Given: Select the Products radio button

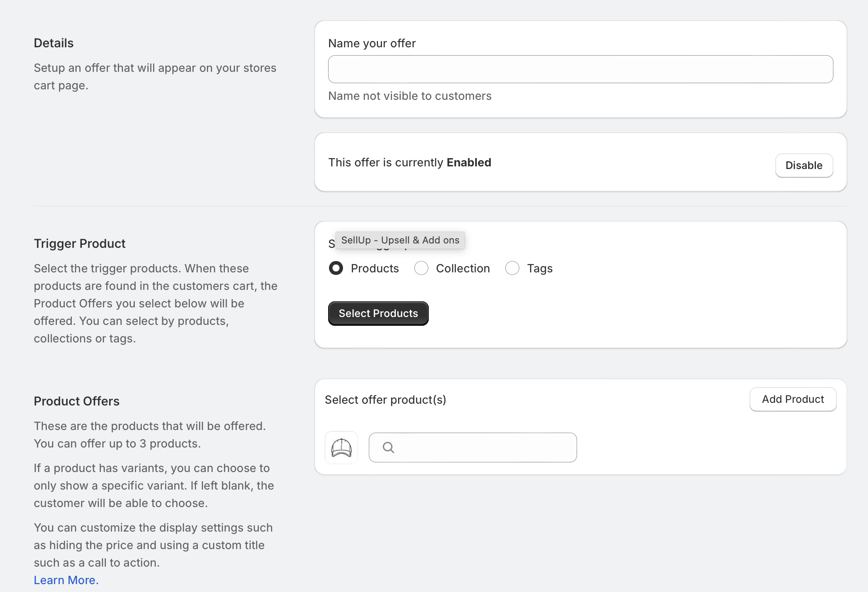Looking at the screenshot, I should point(336,268).
